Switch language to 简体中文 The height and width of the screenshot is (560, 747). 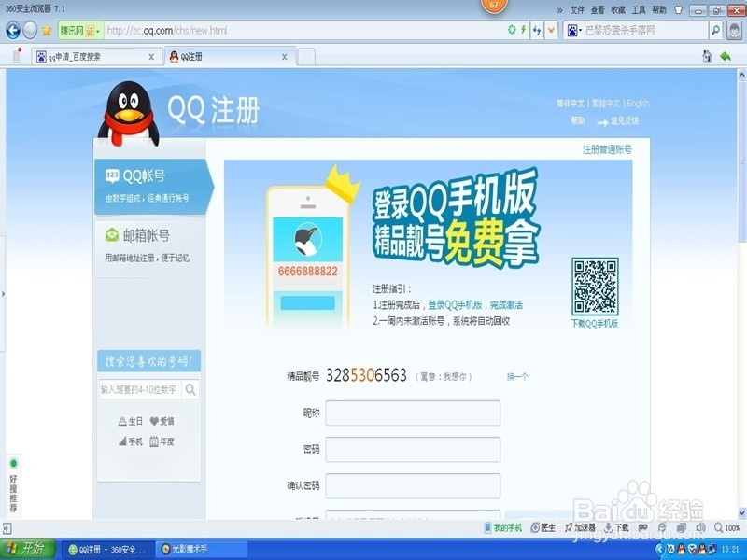coord(571,104)
